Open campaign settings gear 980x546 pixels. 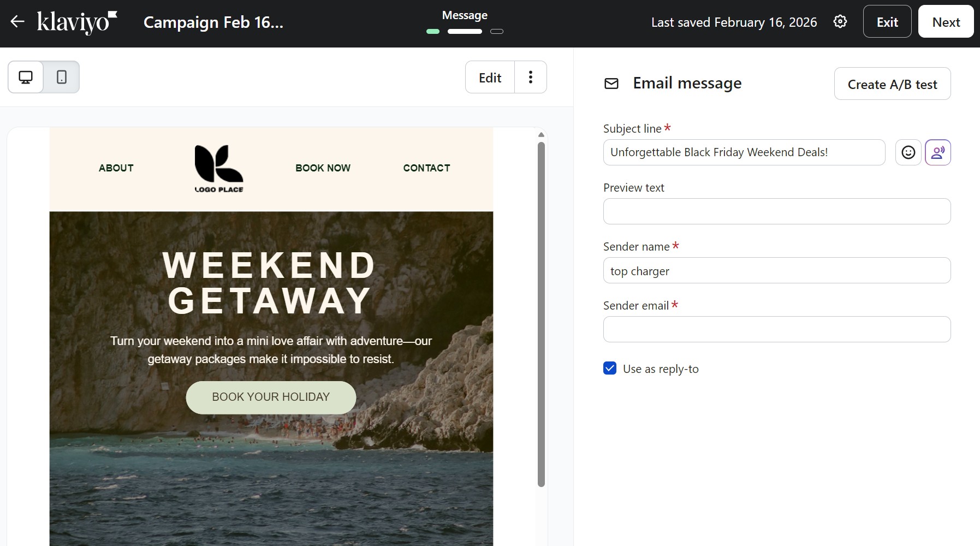point(840,21)
